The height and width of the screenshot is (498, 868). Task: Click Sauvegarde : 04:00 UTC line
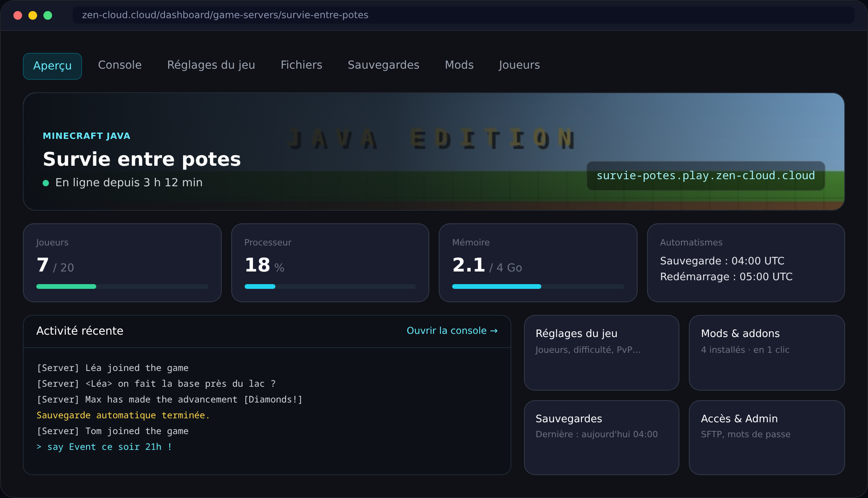tap(722, 261)
